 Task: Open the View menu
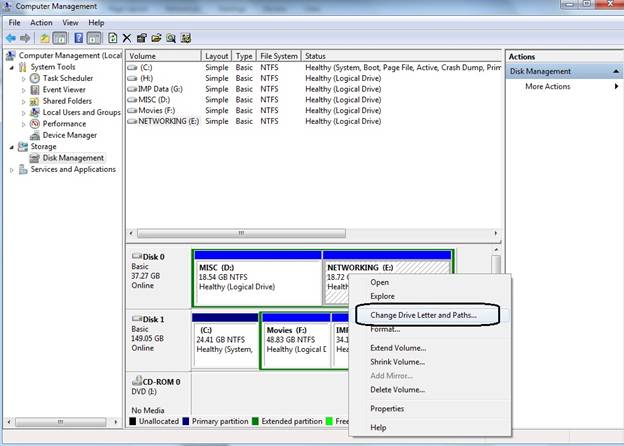pos(70,22)
